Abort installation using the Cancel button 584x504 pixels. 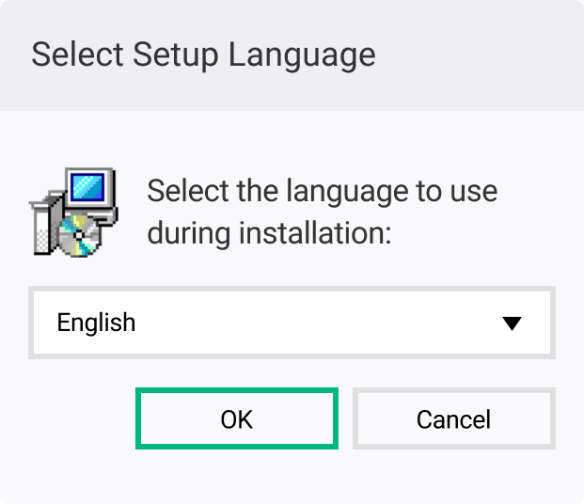(454, 419)
